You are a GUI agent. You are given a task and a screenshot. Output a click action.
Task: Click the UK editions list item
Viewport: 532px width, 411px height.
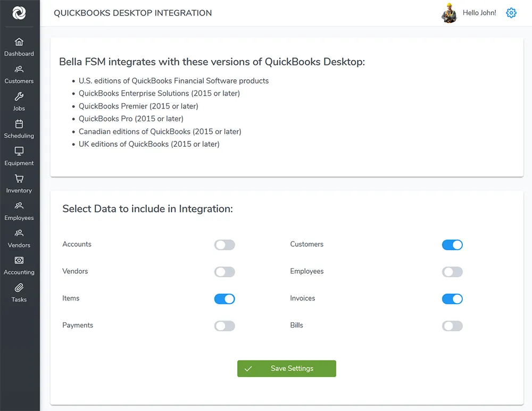149,144
